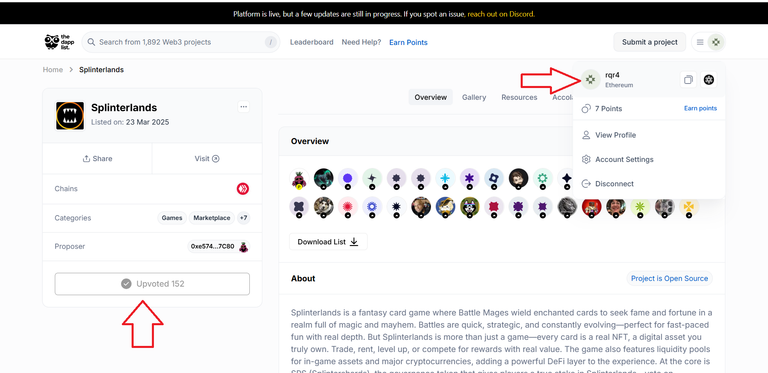This screenshot has width=768, height=373.
Task: Click Splinterlands project logo
Action: point(70,116)
